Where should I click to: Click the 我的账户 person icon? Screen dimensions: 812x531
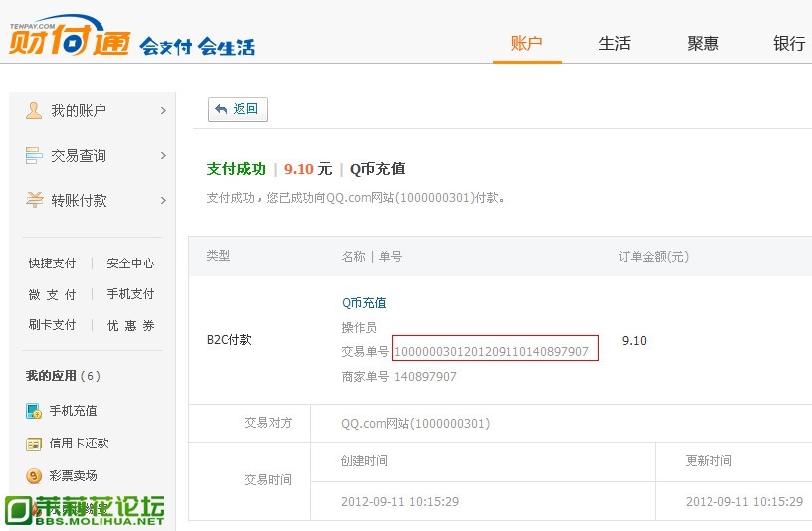34,110
